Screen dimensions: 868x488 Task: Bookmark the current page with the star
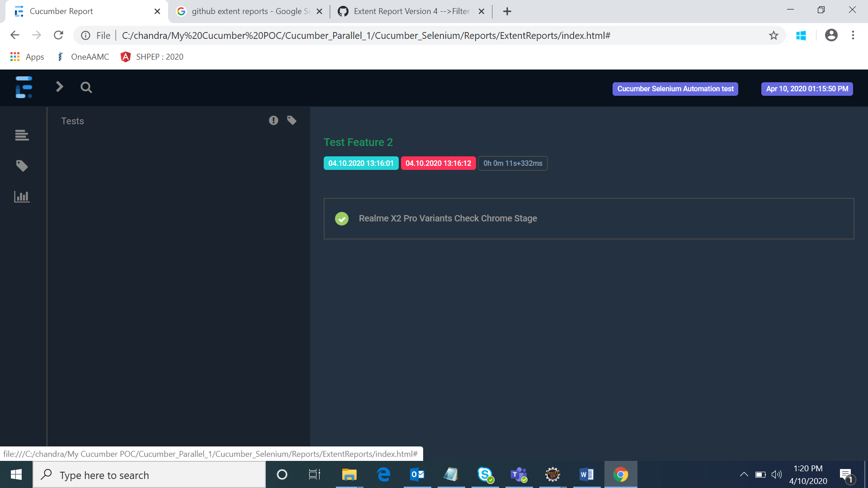pyautogui.click(x=774, y=35)
